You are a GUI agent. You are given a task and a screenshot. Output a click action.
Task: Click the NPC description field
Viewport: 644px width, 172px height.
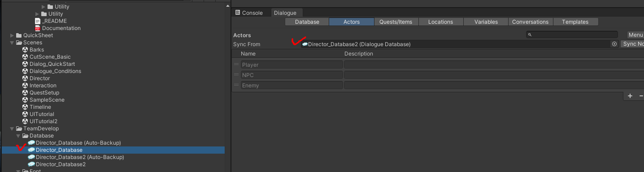[x=494, y=75]
